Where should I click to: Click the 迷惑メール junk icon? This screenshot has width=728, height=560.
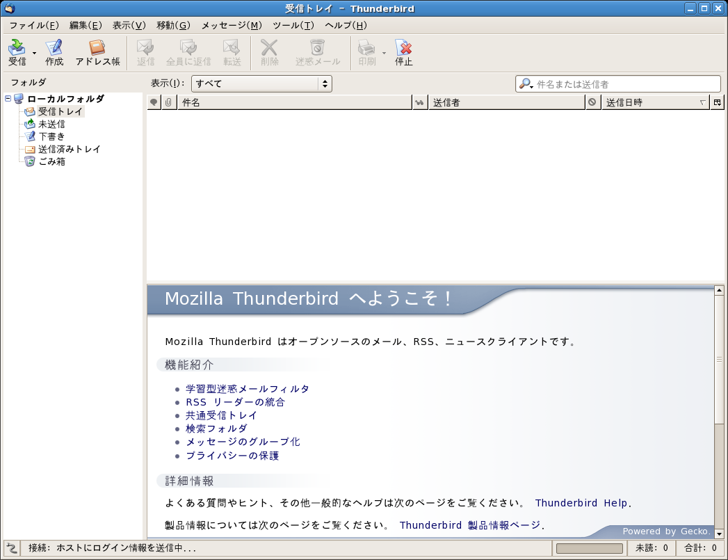click(x=318, y=52)
